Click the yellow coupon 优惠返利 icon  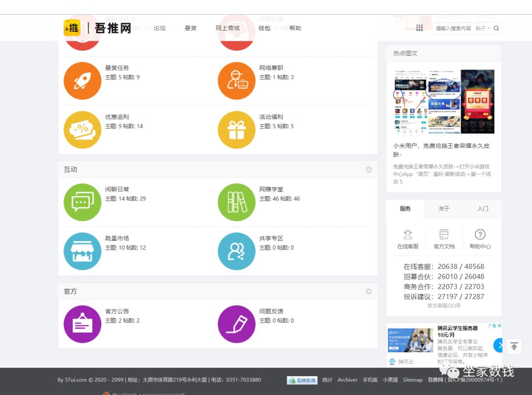[82, 130]
